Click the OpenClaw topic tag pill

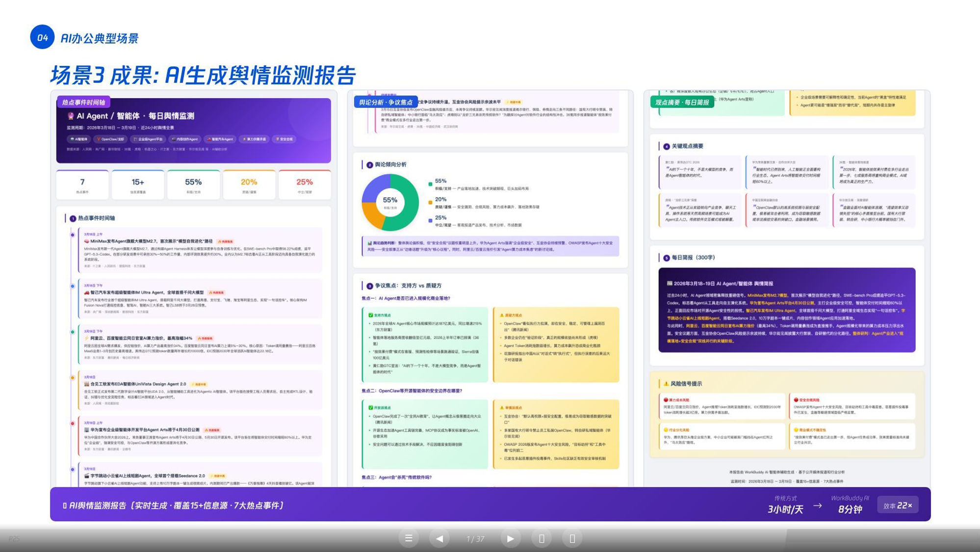(111, 139)
